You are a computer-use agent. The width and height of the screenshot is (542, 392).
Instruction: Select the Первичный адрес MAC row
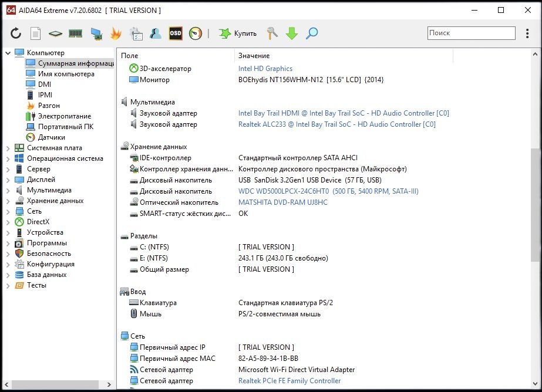(213, 358)
